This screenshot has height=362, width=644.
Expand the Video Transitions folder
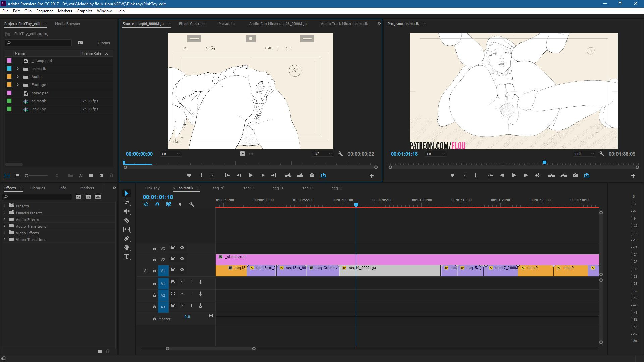pos(5,239)
